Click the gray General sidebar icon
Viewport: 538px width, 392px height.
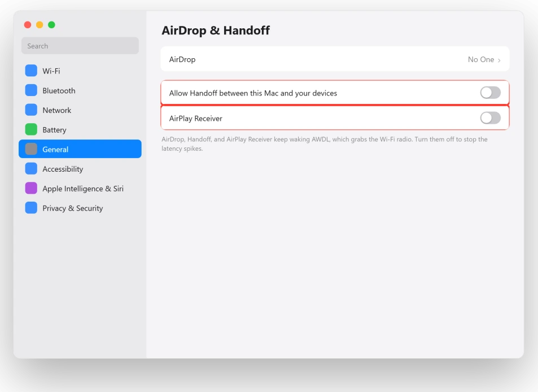pos(31,149)
